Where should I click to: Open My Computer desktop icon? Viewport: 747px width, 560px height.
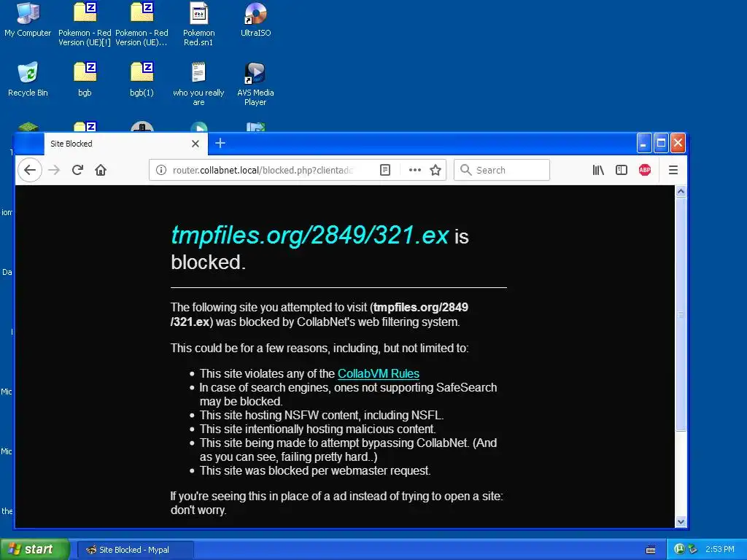click(28, 20)
